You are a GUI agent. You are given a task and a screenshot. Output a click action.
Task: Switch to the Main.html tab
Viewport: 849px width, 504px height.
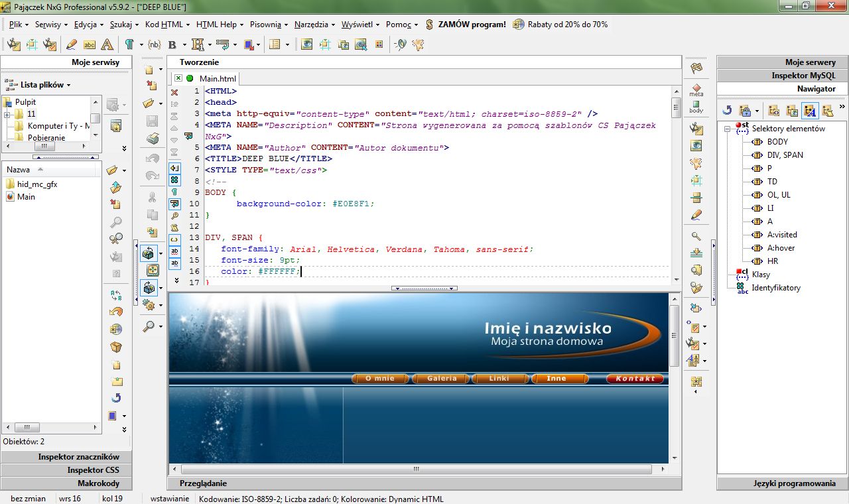click(219, 78)
